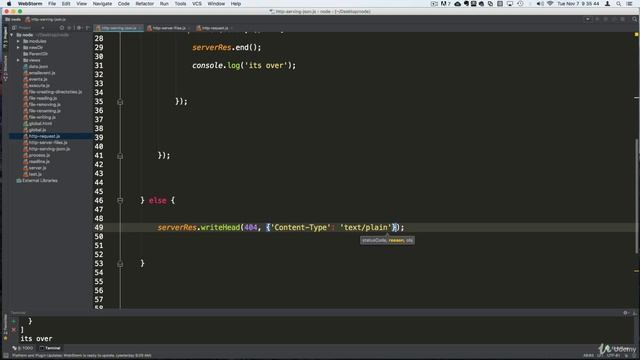This screenshot has width=640, height=360.
Task: Open the Terminal tool window tab
Action: [50, 348]
